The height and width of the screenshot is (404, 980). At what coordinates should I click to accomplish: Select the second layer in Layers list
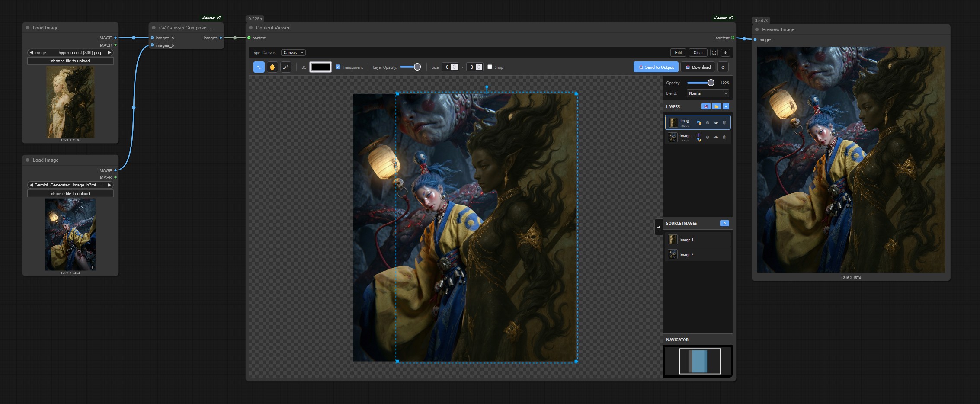pyautogui.click(x=698, y=138)
